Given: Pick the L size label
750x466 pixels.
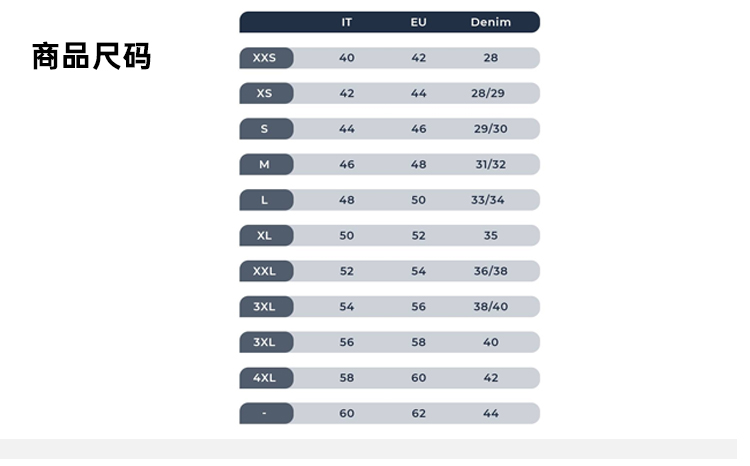Looking at the screenshot, I should click(x=265, y=200).
